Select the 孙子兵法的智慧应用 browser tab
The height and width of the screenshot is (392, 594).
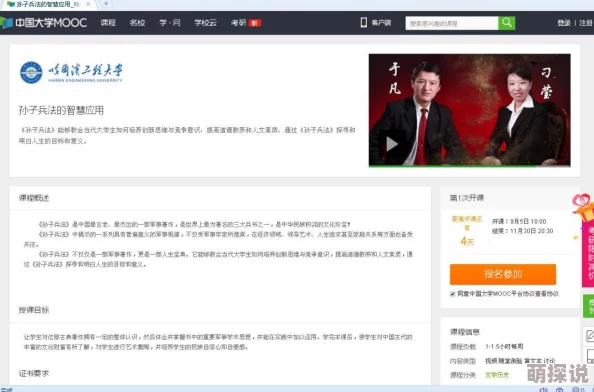[47, 5]
